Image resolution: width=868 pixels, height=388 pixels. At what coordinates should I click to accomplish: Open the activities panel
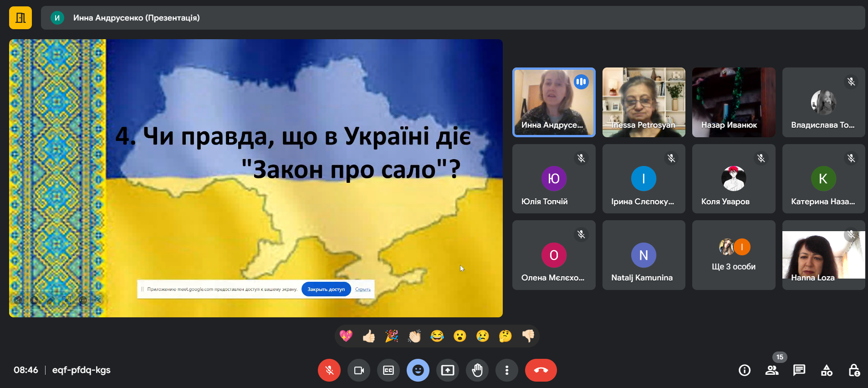tap(827, 370)
